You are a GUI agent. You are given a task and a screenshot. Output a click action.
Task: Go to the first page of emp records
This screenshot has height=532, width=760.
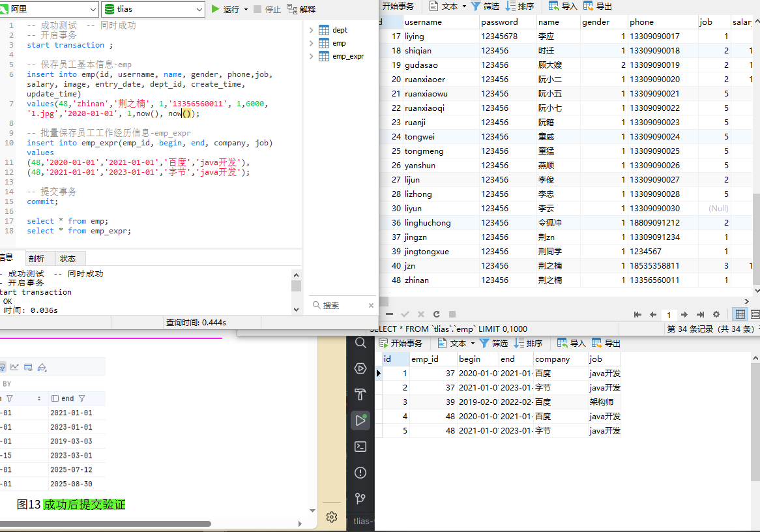point(638,315)
